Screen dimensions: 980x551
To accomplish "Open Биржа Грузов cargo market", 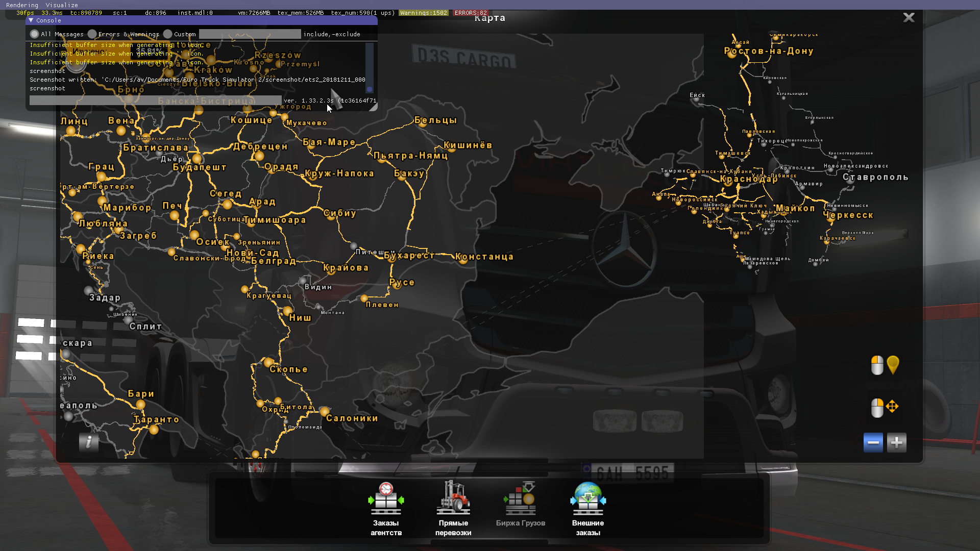I will pyautogui.click(x=521, y=505).
